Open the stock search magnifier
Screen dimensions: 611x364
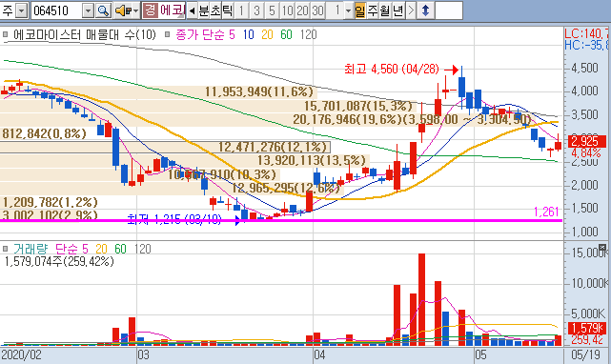pos(103,10)
